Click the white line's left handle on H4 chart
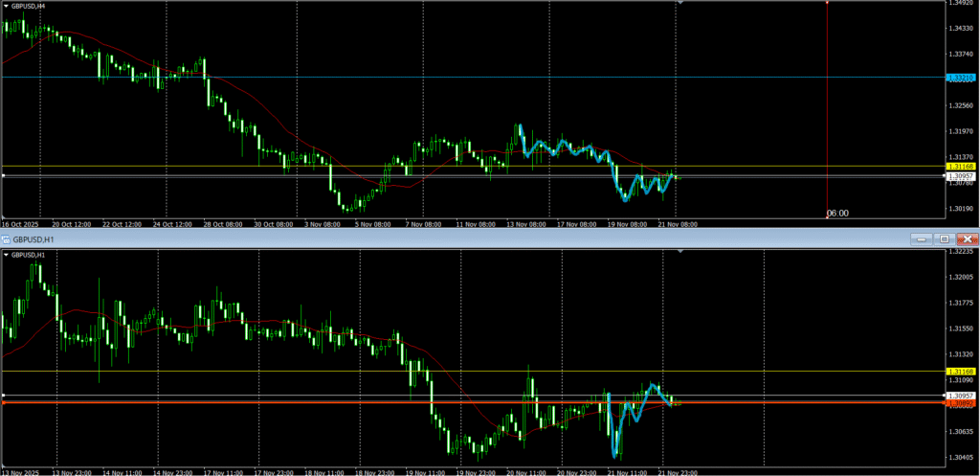This screenshot has width=980, height=476. 4,176
